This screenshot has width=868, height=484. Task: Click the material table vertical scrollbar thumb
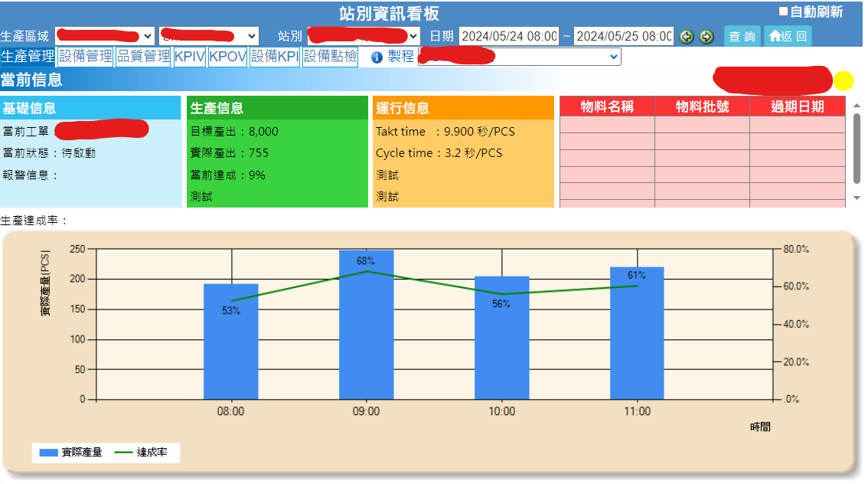(857, 148)
